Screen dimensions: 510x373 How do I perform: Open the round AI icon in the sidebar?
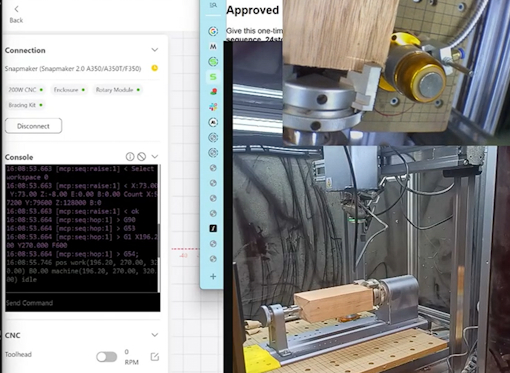click(213, 122)
